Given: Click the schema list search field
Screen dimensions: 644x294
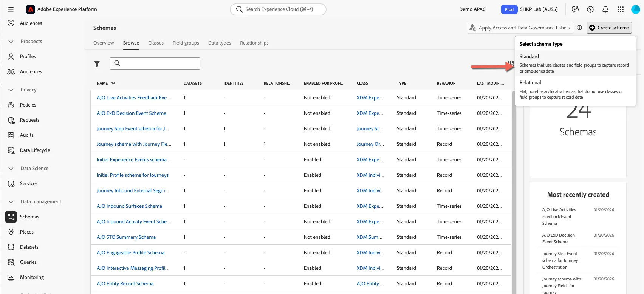Looking at the screenshot, I should click(x=155, y=63).
